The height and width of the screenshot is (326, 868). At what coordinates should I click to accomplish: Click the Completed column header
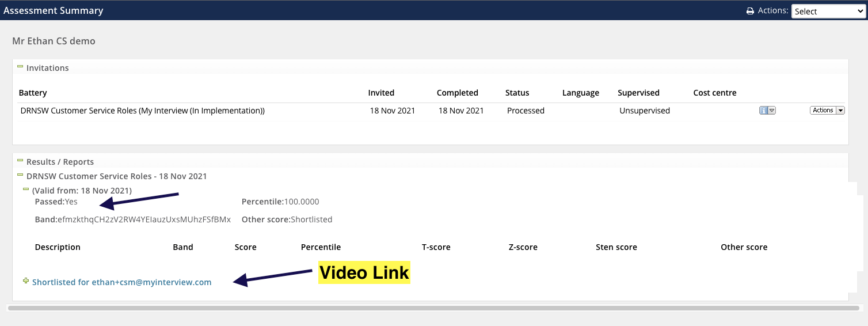[457, 93]
